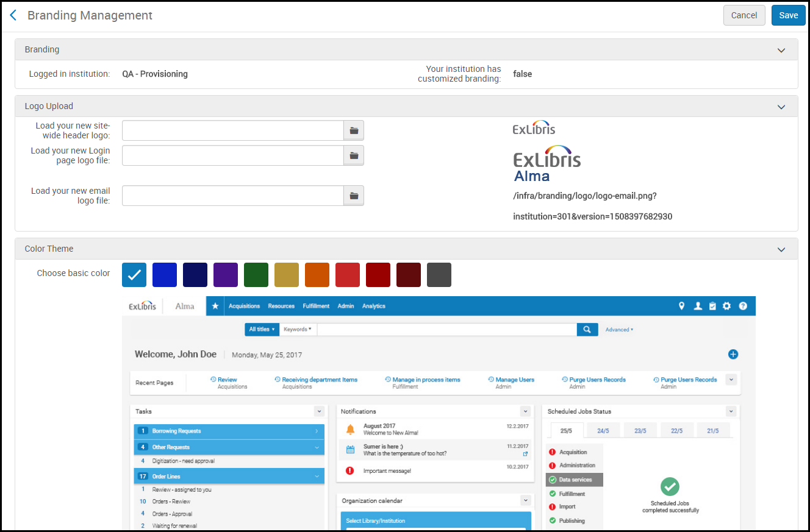Click large green jobs completed checkmark
810x532 pixels.
tap(670, 486)
